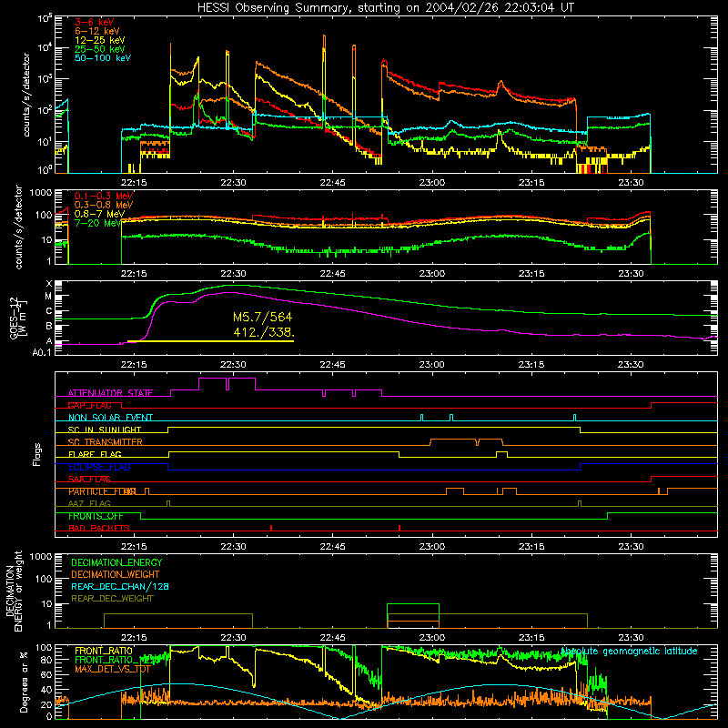Click the yellow flare duration bar in GOES panel
Screen dimensions: 728x728
tap(210, 341)
